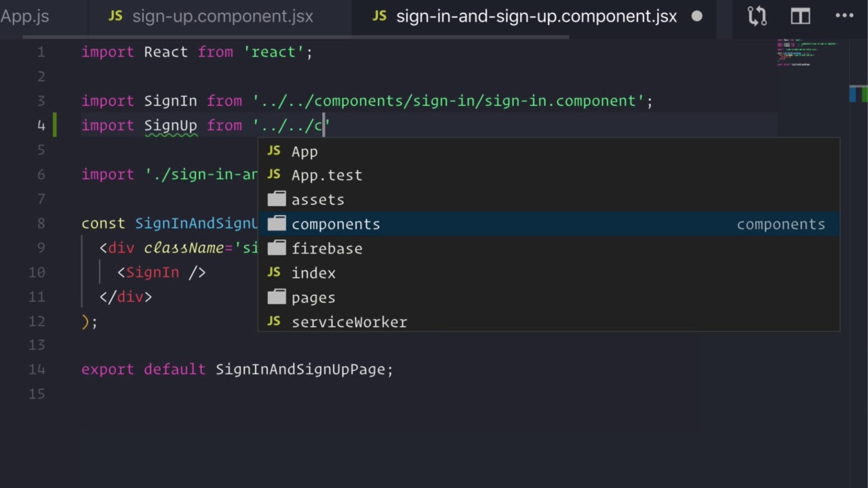Place cursor in the '../../c path being typed
This screenshot has height=488, width=868.
coord(290,125)
